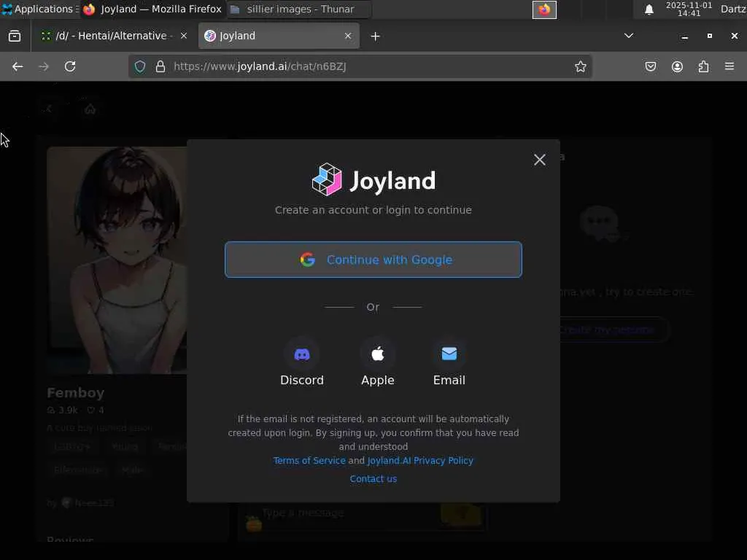Open Firefox account menu

click(677, 66)
